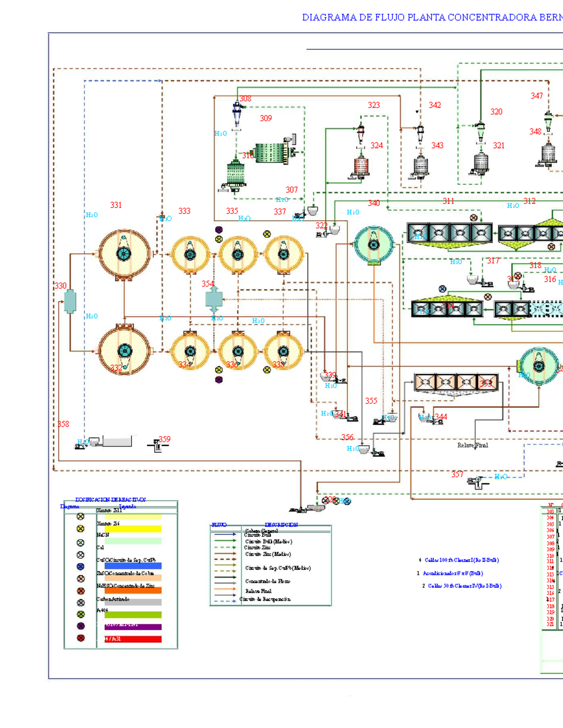Select the flotation tank numbered 334
Screen dimensions: 563x728
click(x=190, y=351)
